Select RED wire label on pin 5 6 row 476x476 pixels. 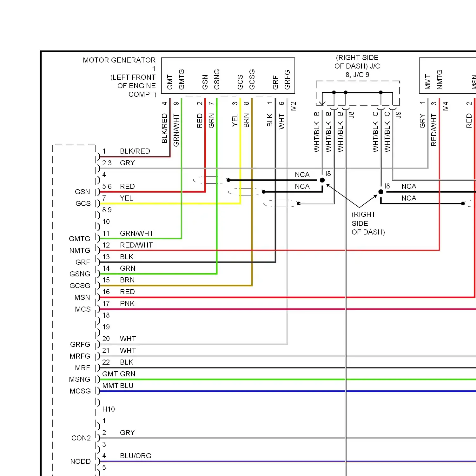coord(127,186)
